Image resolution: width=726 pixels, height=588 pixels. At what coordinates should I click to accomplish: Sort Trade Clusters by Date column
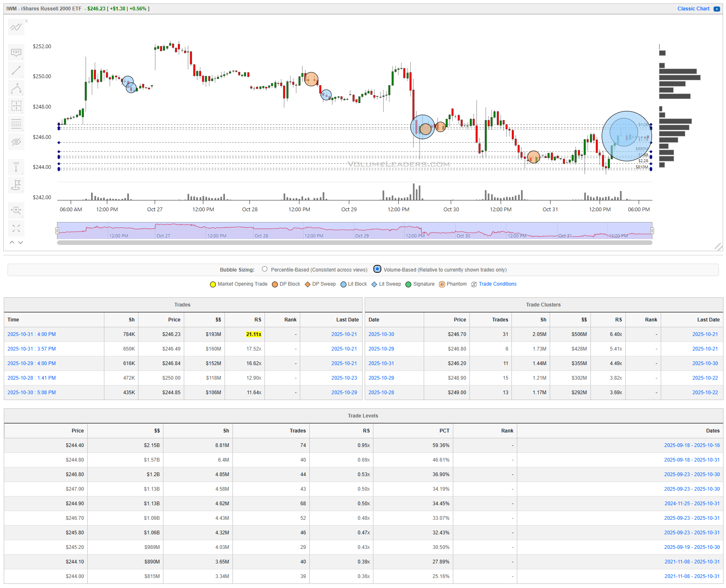(x=394, y=320)
